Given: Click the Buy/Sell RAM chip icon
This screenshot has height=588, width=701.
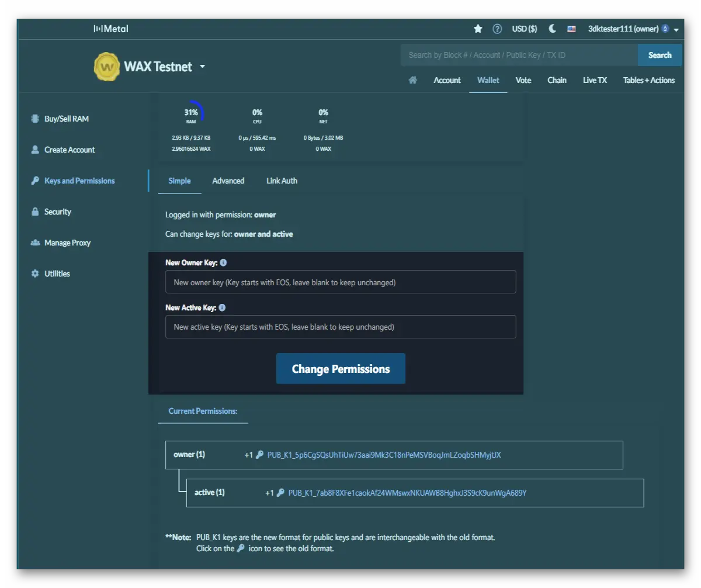Looking at the screenshot, I should [x=35, y=119].
